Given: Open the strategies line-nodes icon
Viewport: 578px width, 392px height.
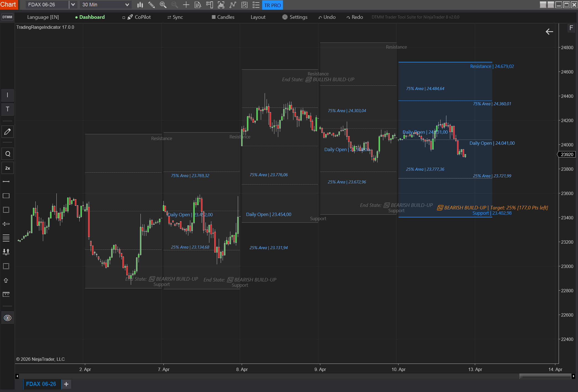Looking at the screenshot, I should [x=233, y=5].
